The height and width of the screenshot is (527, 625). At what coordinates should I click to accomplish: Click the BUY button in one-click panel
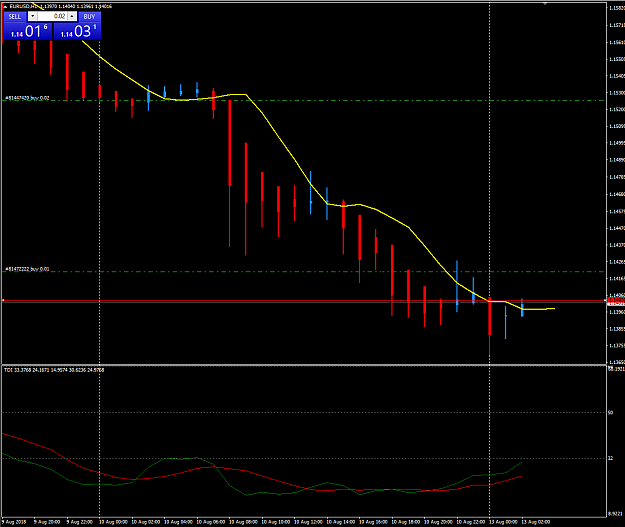(90, 16)
